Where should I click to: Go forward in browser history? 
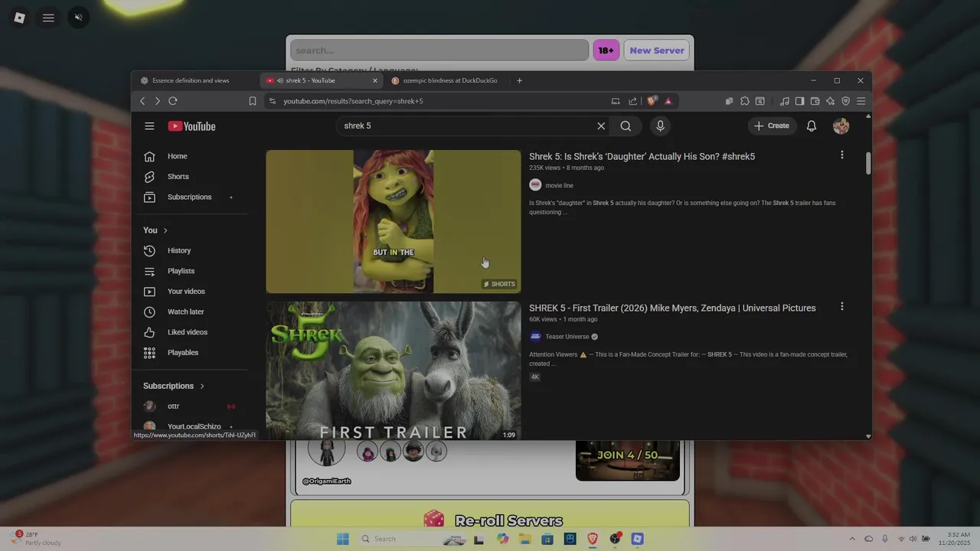pyautogui.click(x=158, y=101)
